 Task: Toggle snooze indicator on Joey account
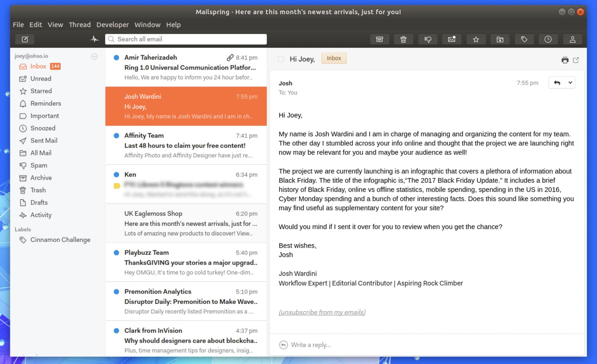coord(94,56)
